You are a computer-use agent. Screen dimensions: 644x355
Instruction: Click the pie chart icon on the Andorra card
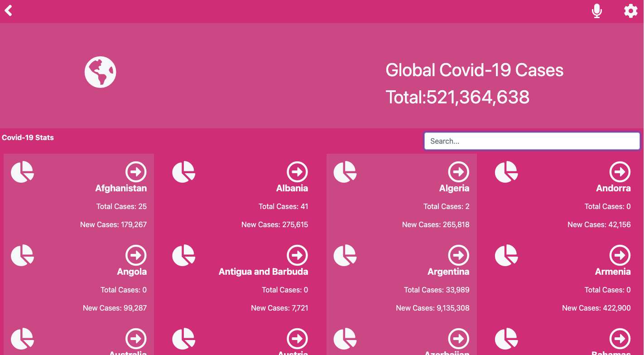click(506, 172)
